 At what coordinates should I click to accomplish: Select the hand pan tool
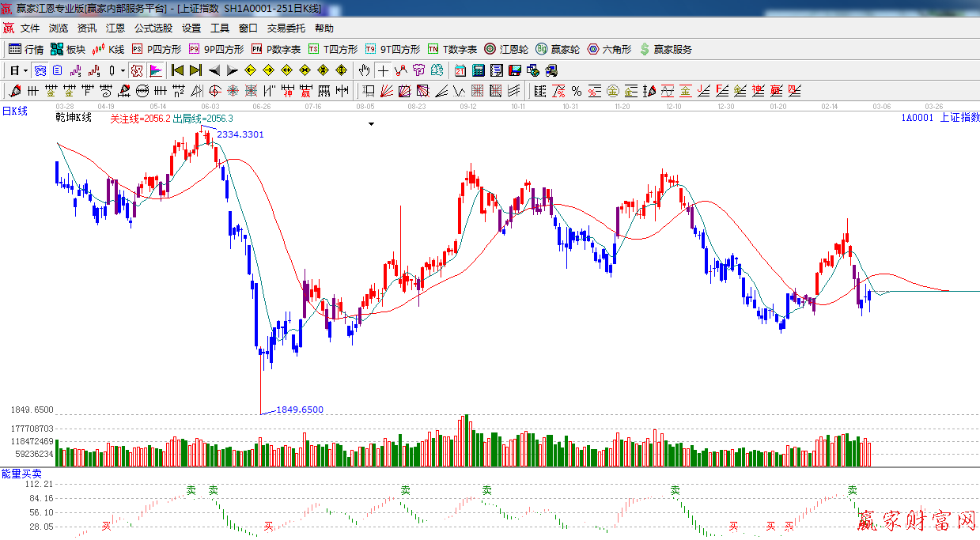point(365,70)
